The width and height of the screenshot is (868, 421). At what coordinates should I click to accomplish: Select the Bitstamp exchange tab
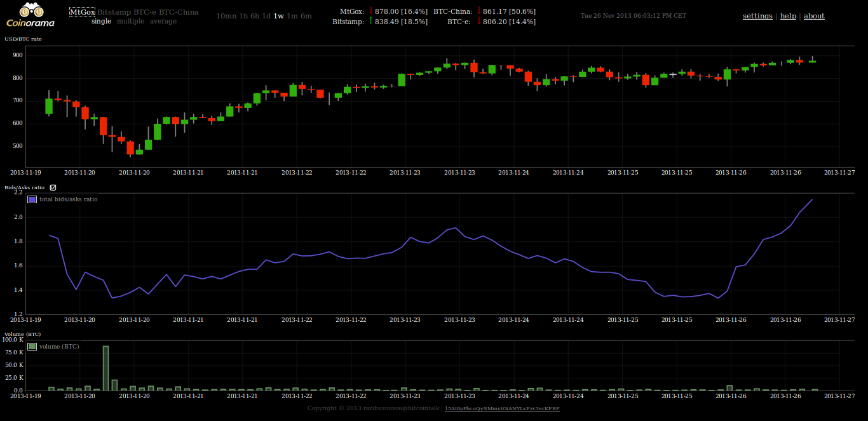(x=114, y=12)
